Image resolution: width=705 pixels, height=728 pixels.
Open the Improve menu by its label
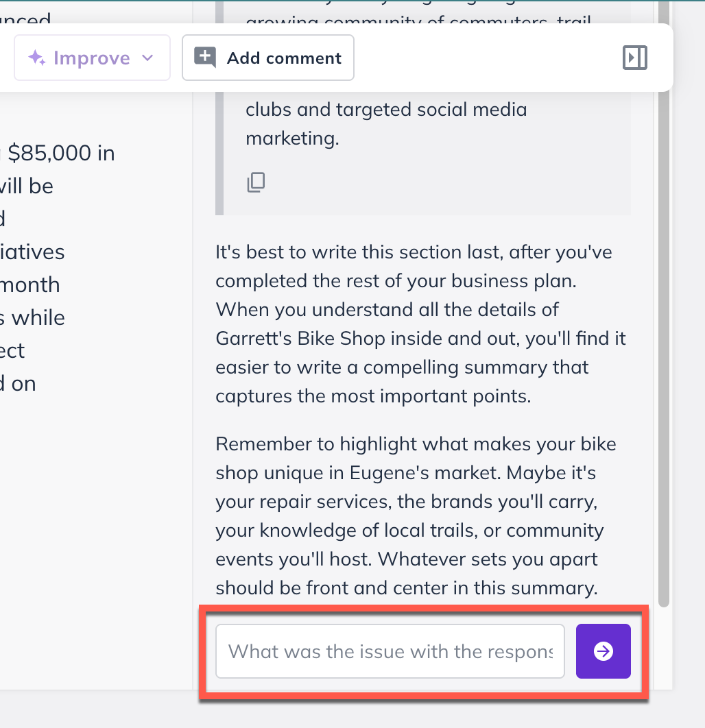pos(91,58)
